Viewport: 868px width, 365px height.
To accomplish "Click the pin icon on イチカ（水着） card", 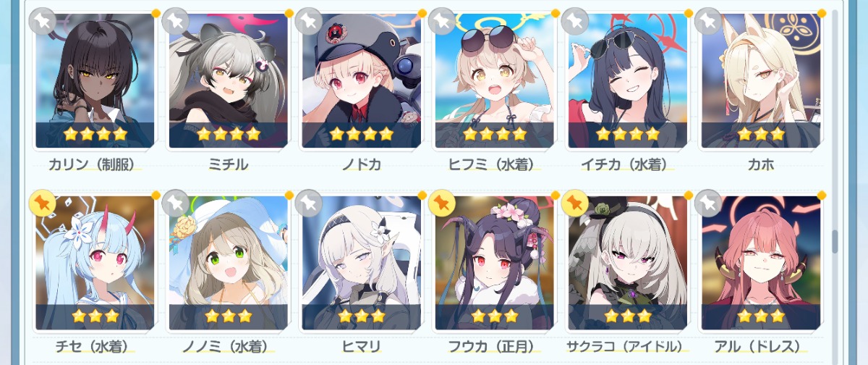I will pos(575,21).
